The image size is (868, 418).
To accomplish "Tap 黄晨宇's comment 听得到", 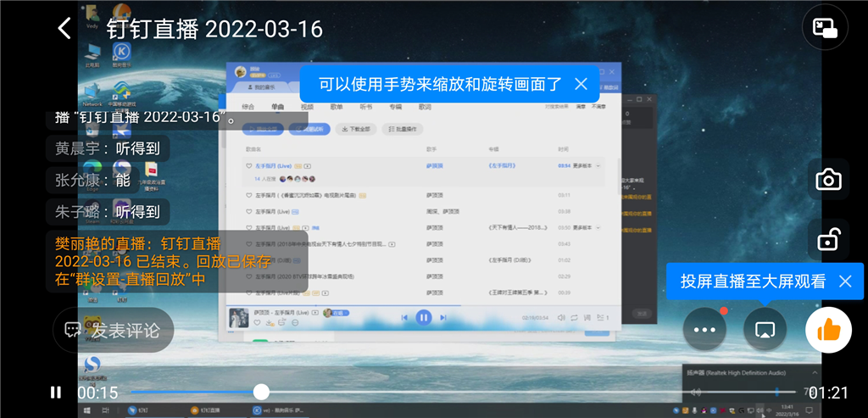I will point(108,148).
